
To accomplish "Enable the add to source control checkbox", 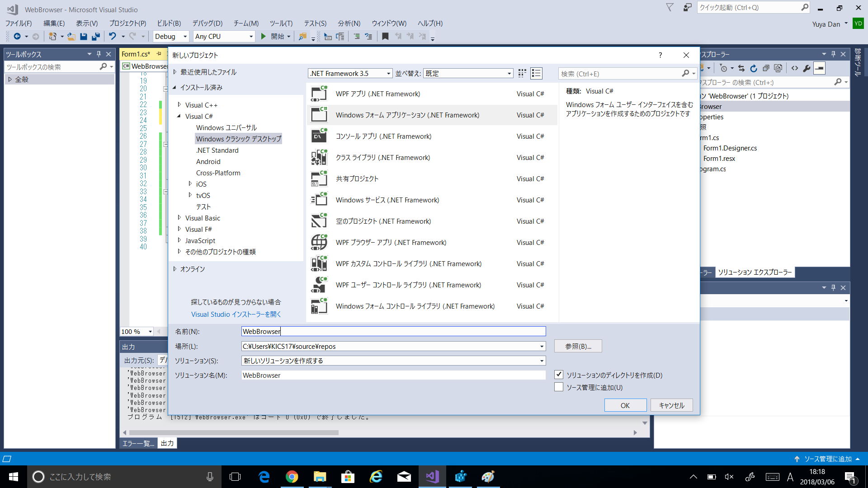I will (x=559, y=387).
